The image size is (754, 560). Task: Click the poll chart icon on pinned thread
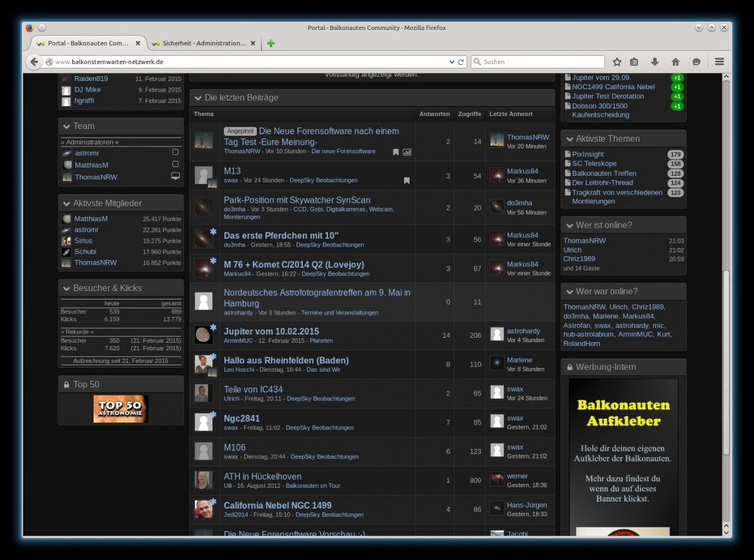click(407, 152)
